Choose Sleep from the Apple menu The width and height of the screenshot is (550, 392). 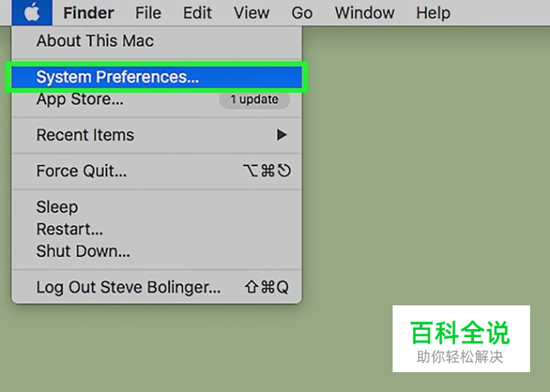point(157,207)
